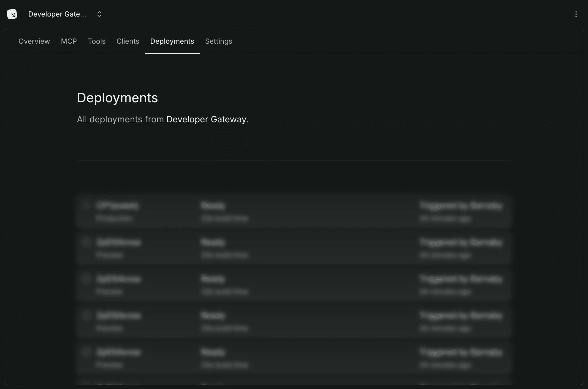Open the three-dot overflow menu
The height and width of the screenshot is (389, 588).
(576, 14)
